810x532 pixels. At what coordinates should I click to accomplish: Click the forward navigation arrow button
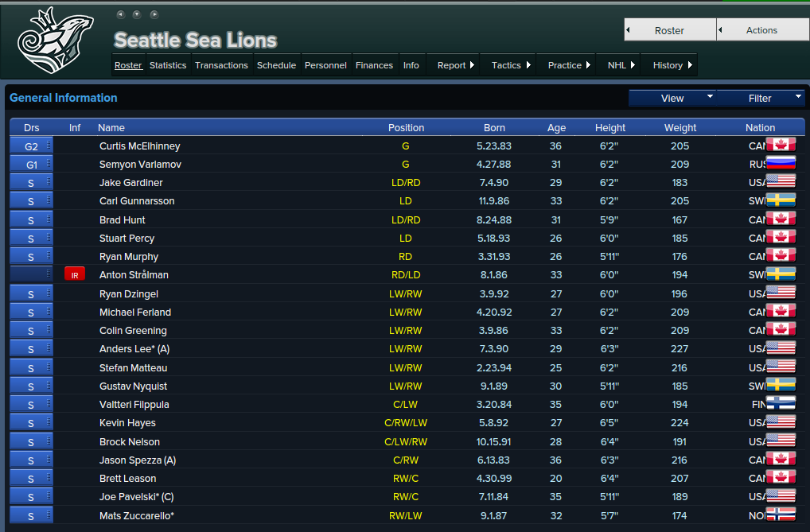point(154,14)
